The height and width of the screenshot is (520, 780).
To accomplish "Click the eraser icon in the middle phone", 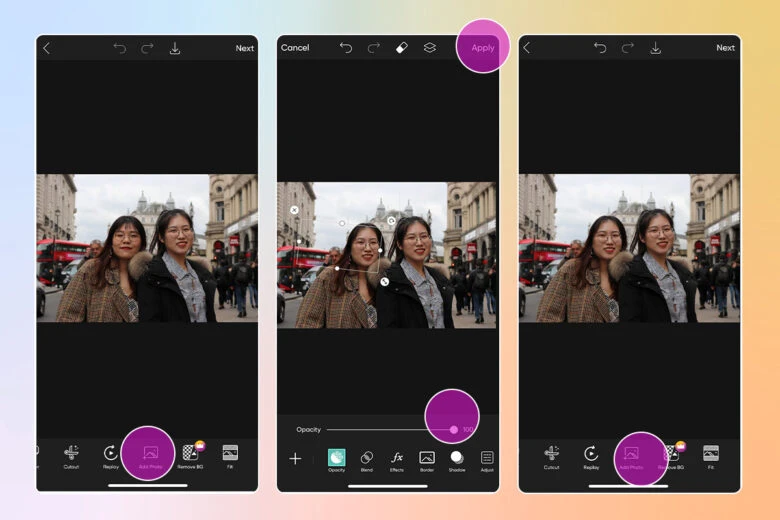I will 401,47.
